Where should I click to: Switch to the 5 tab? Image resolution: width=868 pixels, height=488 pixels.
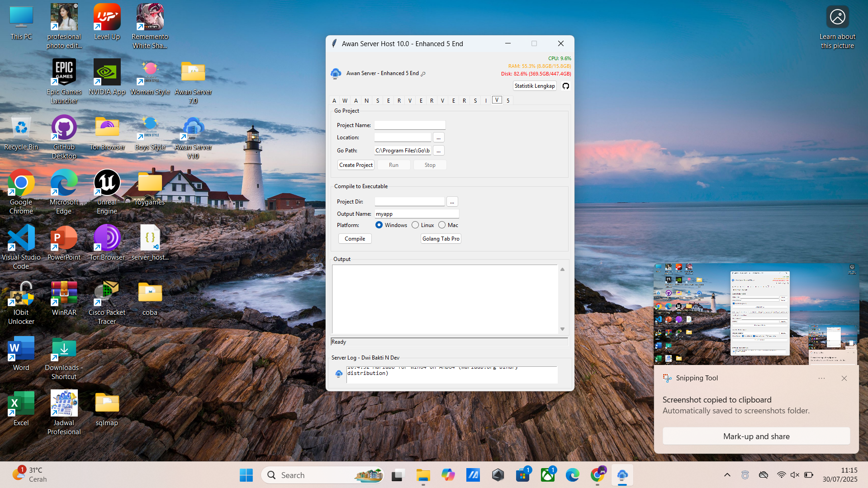pyautogui.click(x=508, y=100)
